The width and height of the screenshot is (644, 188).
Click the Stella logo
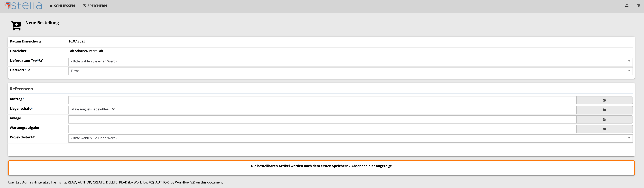(x=23, y=6)
